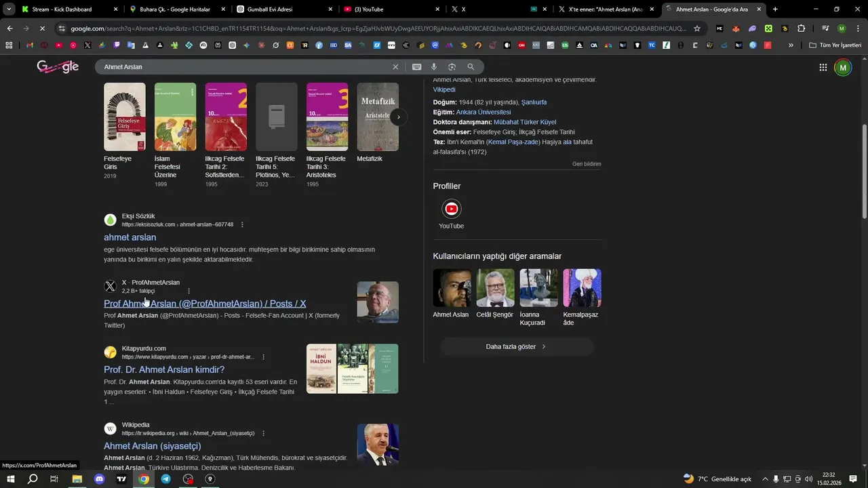Open Twitch bookmark in bookmarks bar
This screenshot has width=868, height=488.
coord(117,45)
